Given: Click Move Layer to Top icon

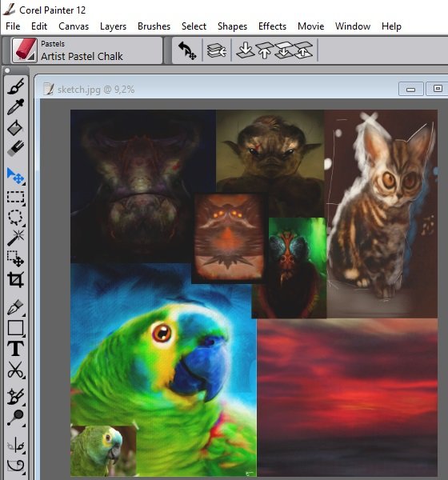Looking at the screenshot, I should pyautogui.click(x=265, y=50).
